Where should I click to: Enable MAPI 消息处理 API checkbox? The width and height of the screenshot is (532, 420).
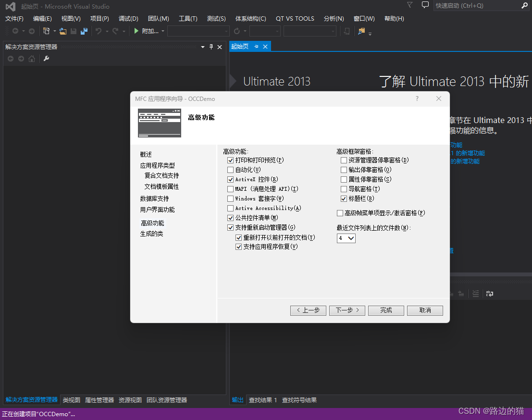point(230,189)
